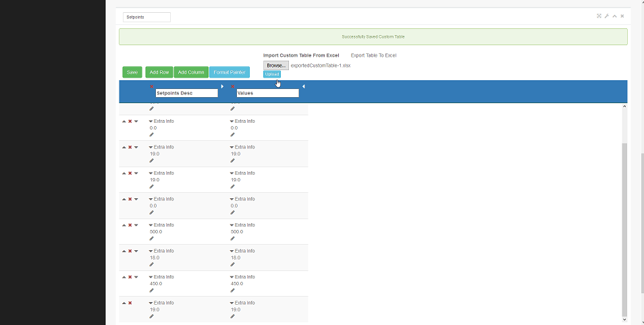Viewport: 644px width, 325px height.
Task: Move the 18.0 row down
Action: click(136, 252)
